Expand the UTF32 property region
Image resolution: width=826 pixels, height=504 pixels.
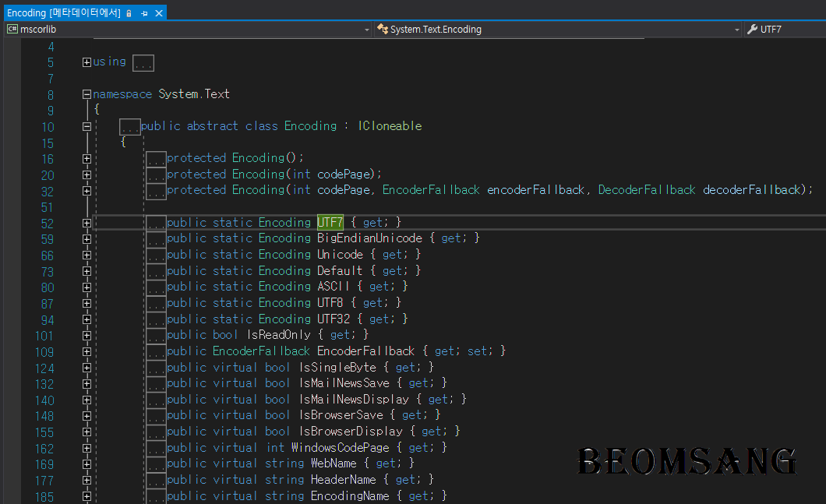click(87, 319)
